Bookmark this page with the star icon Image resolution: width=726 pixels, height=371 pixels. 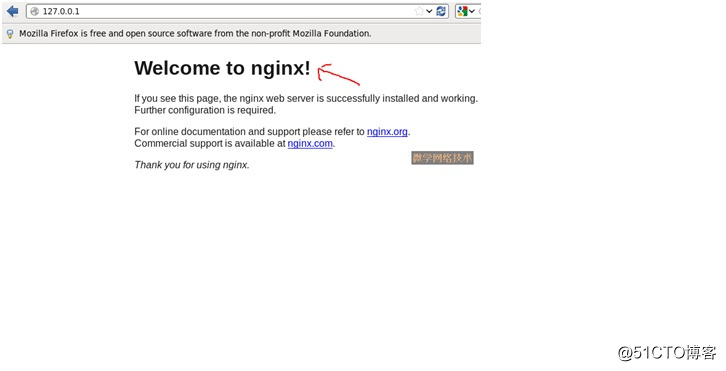tap(419, 11)
